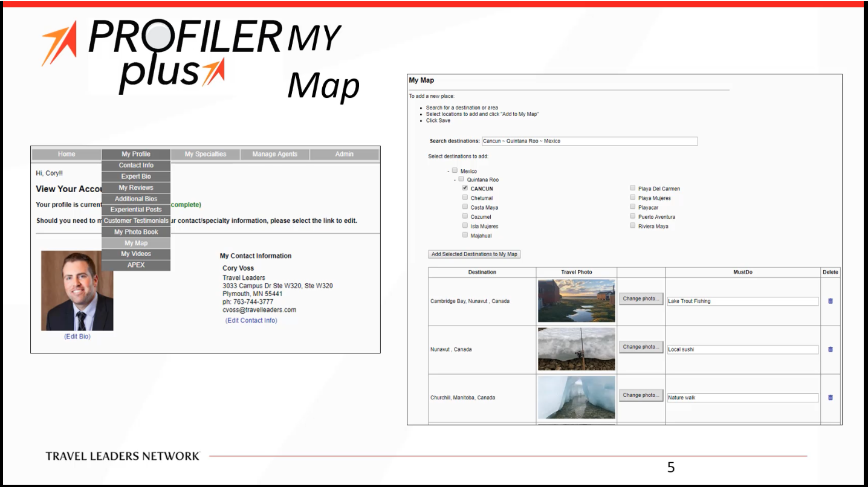
Task: Tick the Cozumel checkbox
Action: 465,216
